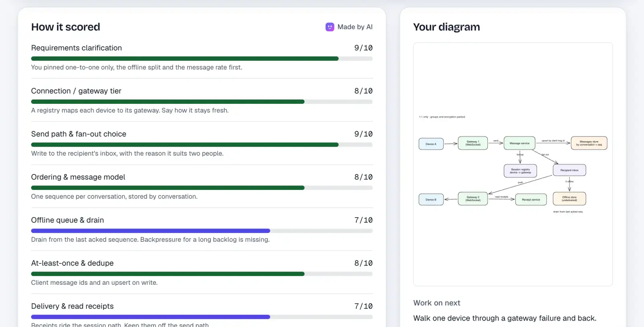Select the Gateway 1 (WebSocket) diagram node

[x=473, y=143]
